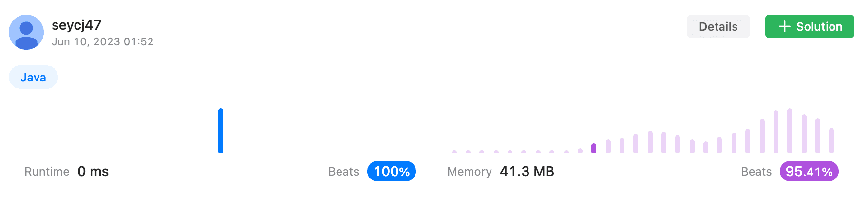Click the Memory label text
Image resolution: width=868 pixels, height=198 pixels.
tap(469, 172)
